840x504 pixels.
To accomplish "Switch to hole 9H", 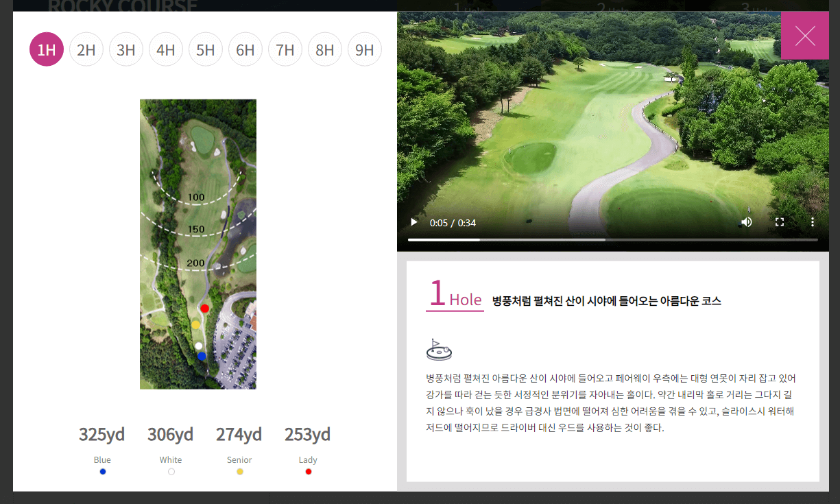I will coord(365,49).
